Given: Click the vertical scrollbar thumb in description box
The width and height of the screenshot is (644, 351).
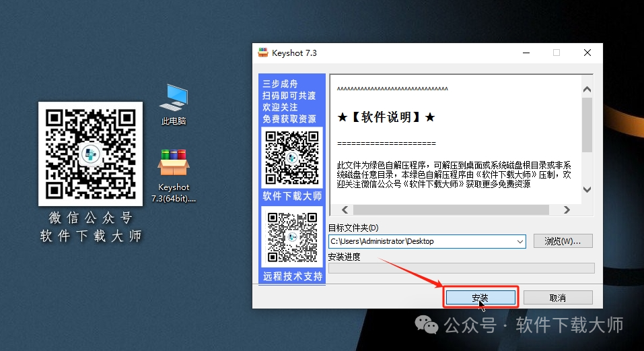Looking at the screenshot, I should click(x=587, y=125).
